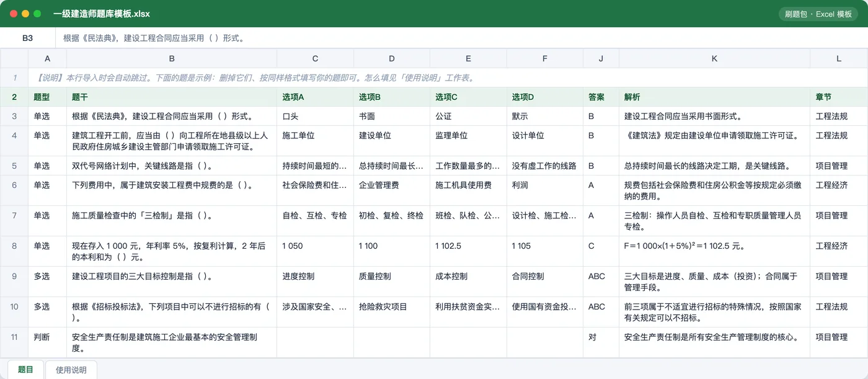Select answer cell C in row 8

coord(601,251)
